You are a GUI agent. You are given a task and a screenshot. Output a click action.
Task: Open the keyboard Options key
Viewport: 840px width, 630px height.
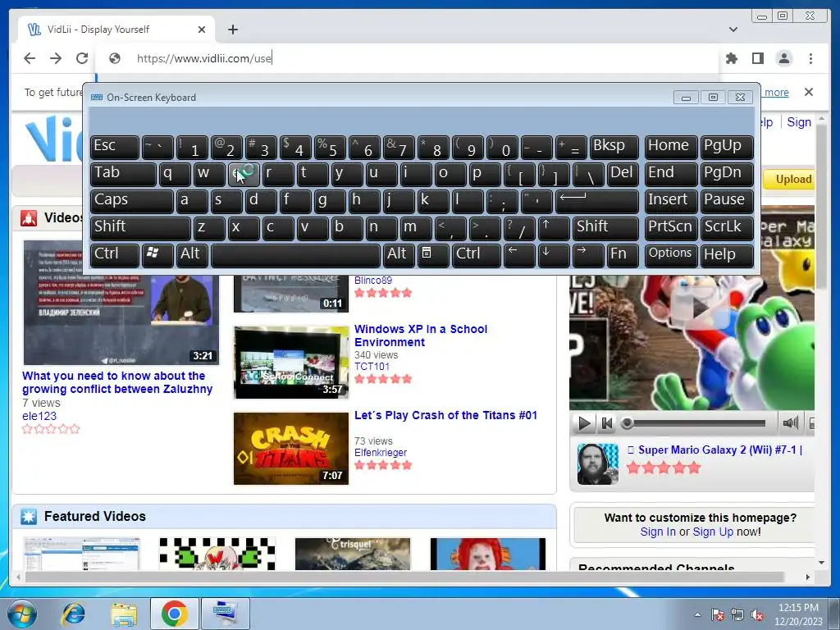(670, 254)
